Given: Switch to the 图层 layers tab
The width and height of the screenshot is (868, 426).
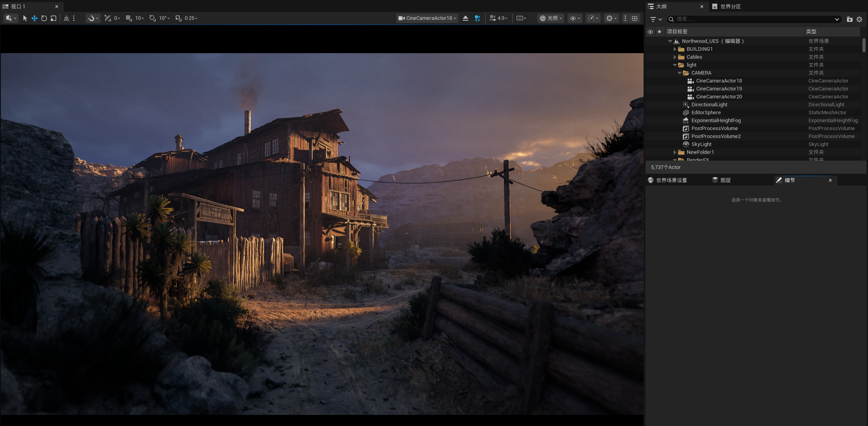Looking at the screenshot, I should 722,180.
